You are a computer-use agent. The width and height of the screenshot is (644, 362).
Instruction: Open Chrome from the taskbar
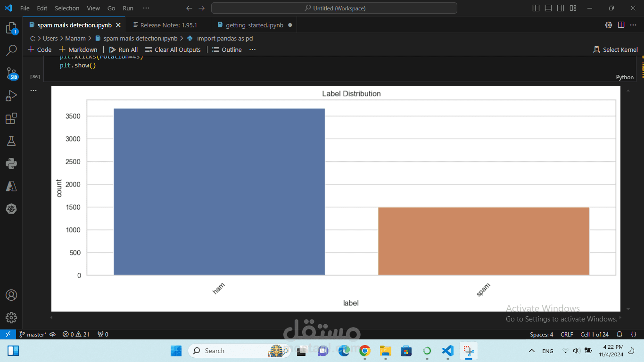click(x=364, y=351)
